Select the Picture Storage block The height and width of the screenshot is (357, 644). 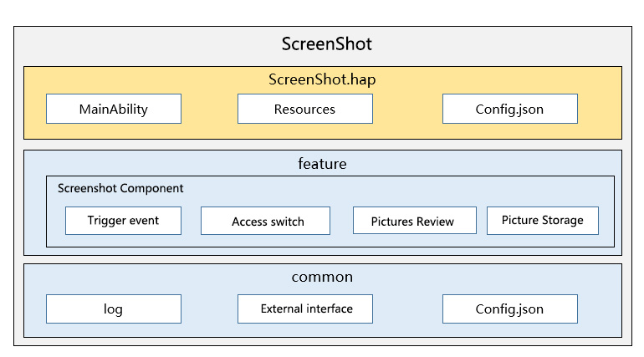pos(542,220)
